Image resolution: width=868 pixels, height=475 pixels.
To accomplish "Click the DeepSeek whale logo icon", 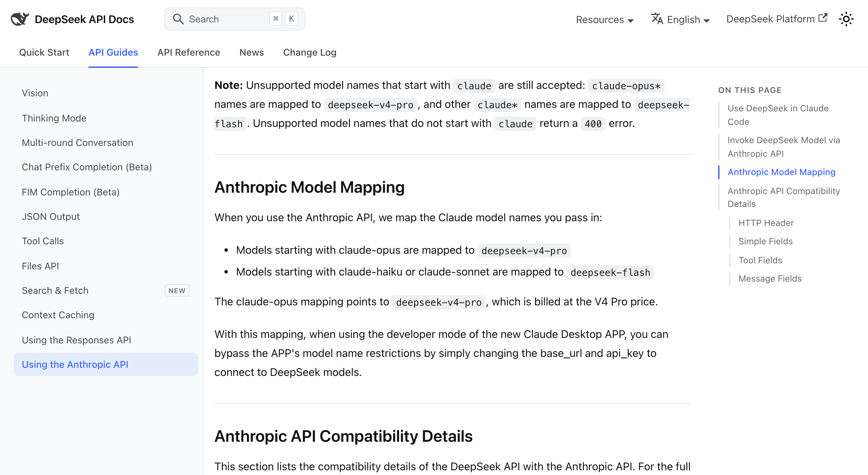I will point(20,19).
